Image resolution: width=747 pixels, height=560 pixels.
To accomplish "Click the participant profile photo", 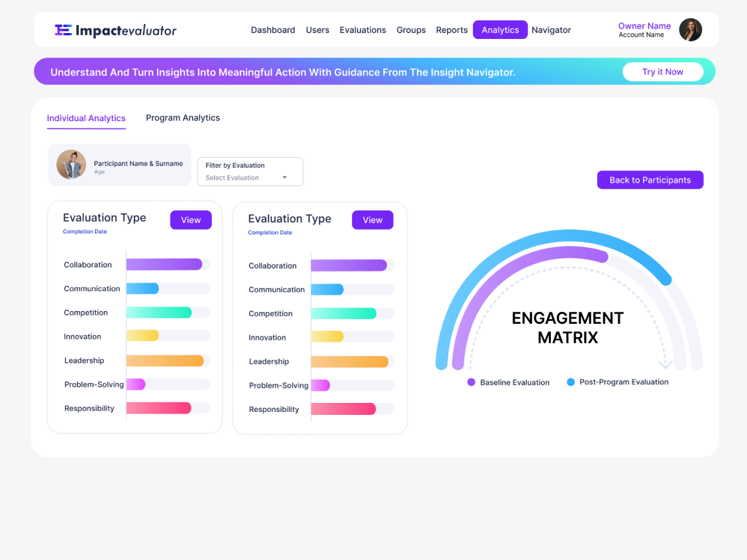I will [71, 165].
